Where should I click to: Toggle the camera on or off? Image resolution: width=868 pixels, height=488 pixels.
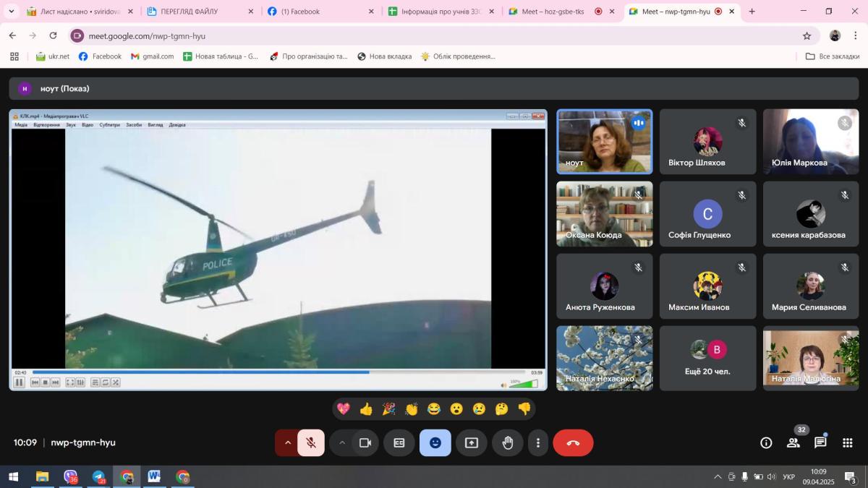365,443
